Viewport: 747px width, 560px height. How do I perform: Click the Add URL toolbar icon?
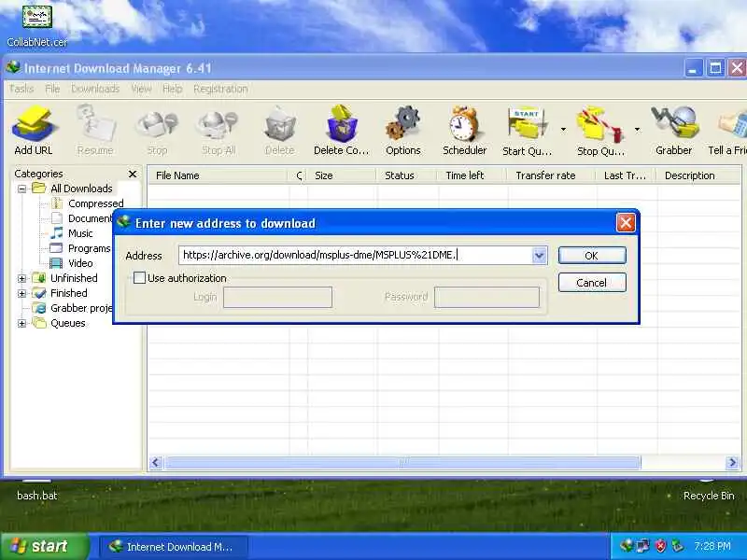click(34, 131)
